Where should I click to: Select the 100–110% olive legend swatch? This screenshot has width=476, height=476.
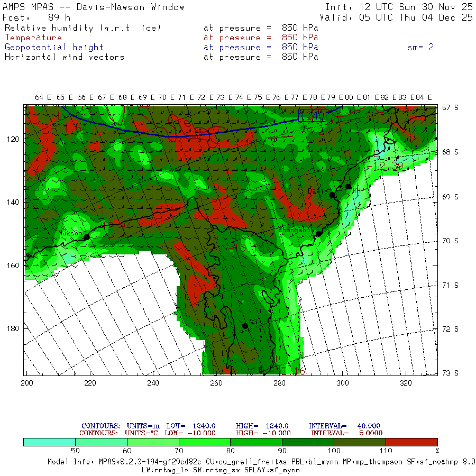tap(360, 442)
